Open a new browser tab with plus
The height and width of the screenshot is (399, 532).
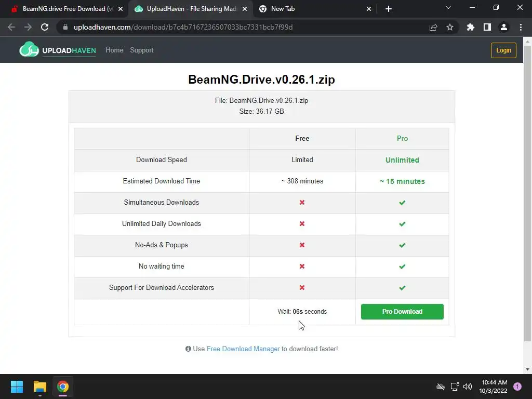click(389, 9)
